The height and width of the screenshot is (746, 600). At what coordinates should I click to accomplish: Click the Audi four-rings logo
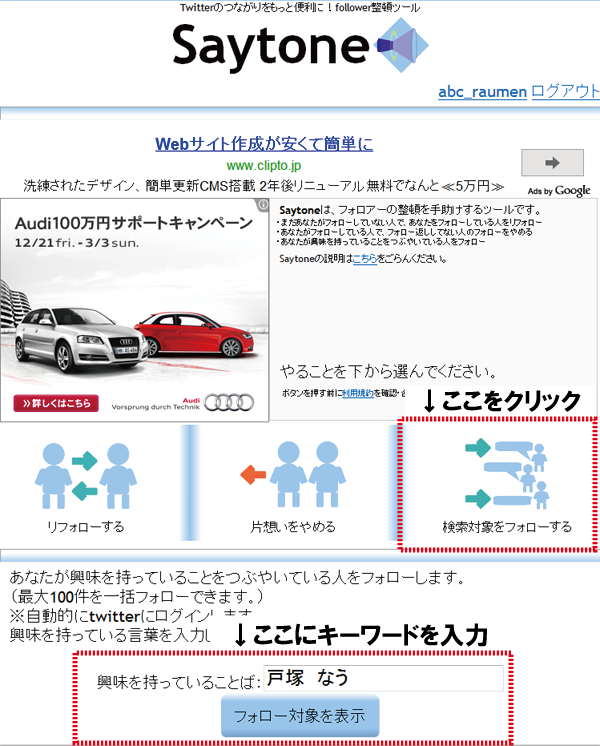(x=229, y=402)
